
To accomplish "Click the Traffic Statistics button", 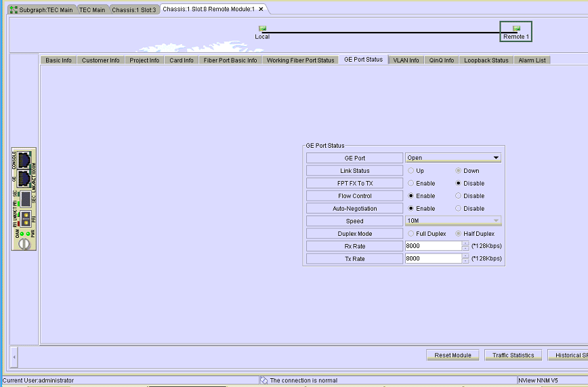I will [513, 355].
